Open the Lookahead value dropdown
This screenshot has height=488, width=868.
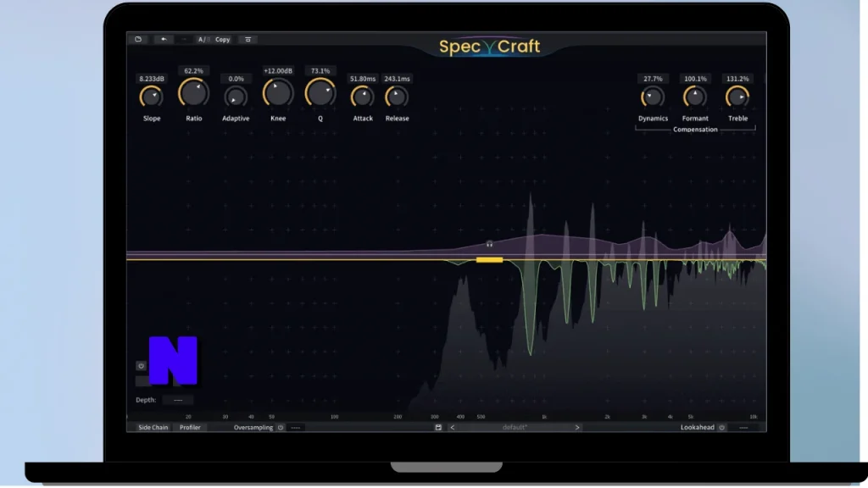pos(743,427)
